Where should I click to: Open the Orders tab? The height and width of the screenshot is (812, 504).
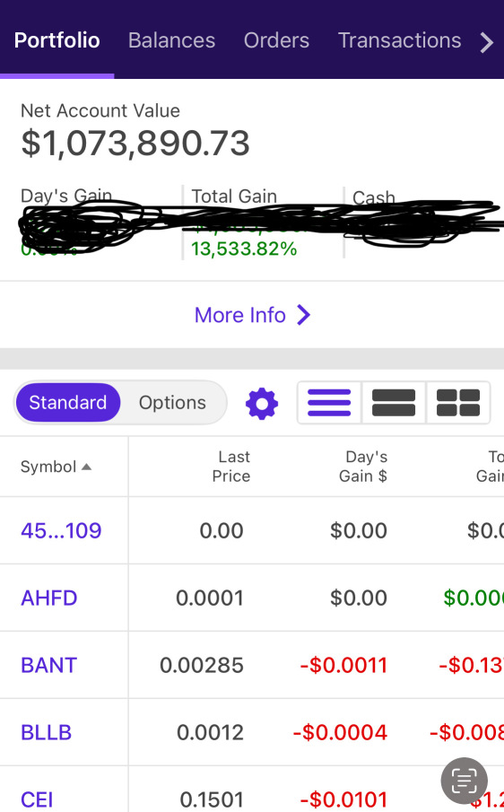click(277, 40)
